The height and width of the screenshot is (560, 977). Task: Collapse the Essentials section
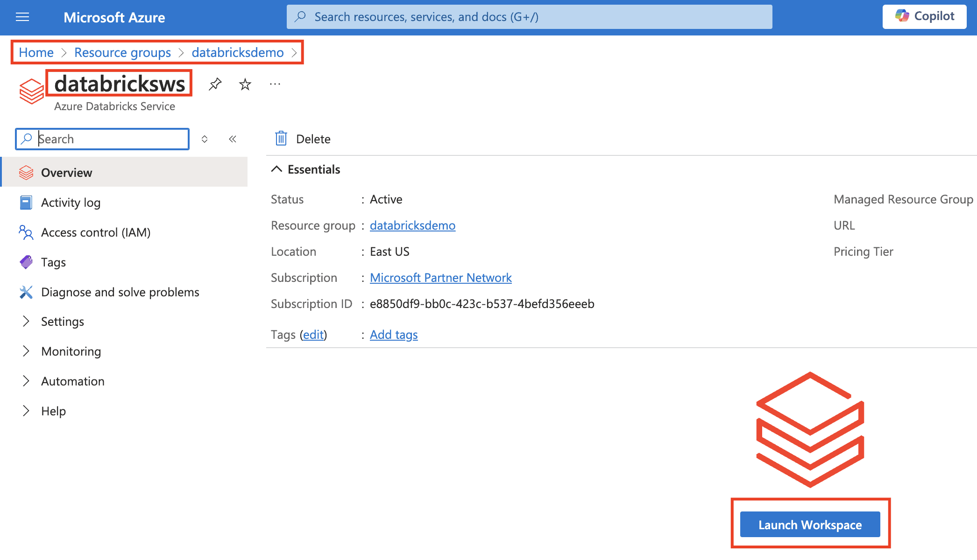pos(277,169)
